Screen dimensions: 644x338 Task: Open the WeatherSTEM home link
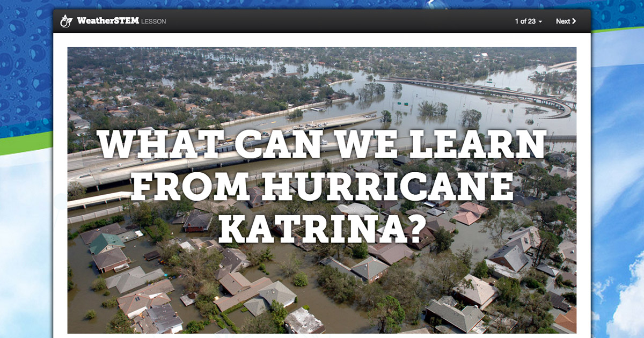(x=108, y=21)
